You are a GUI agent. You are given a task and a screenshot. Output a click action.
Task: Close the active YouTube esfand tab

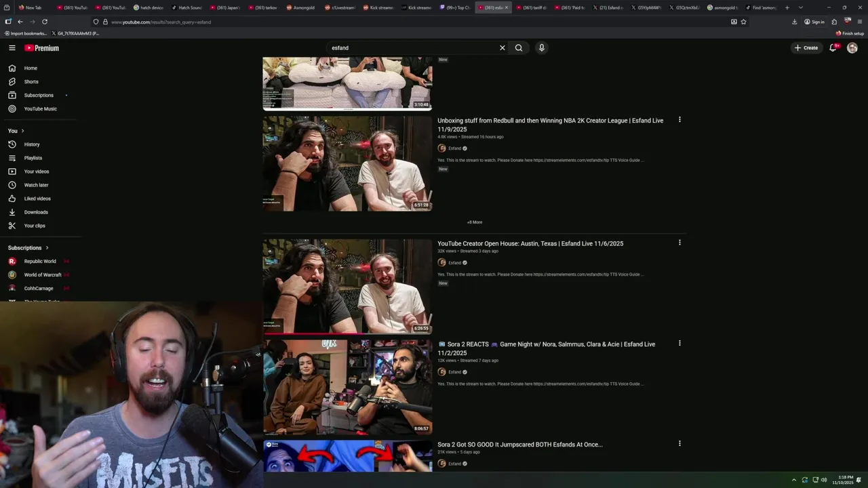tap(506, 7)
